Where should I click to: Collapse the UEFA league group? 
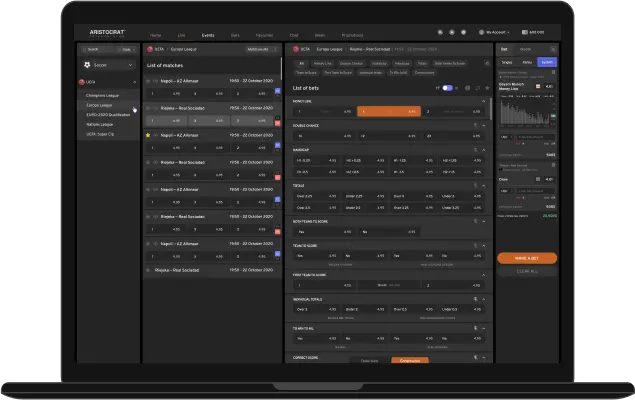[x=134, y=82]
